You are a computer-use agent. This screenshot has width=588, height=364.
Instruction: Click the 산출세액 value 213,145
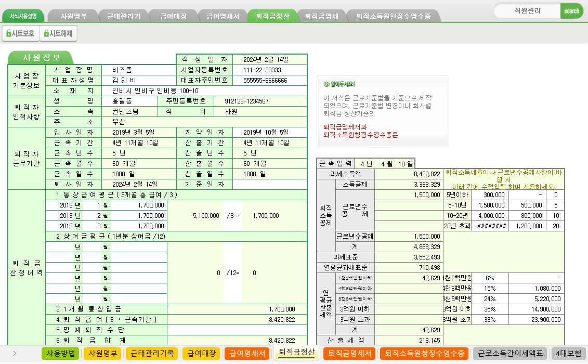[408, 341]
